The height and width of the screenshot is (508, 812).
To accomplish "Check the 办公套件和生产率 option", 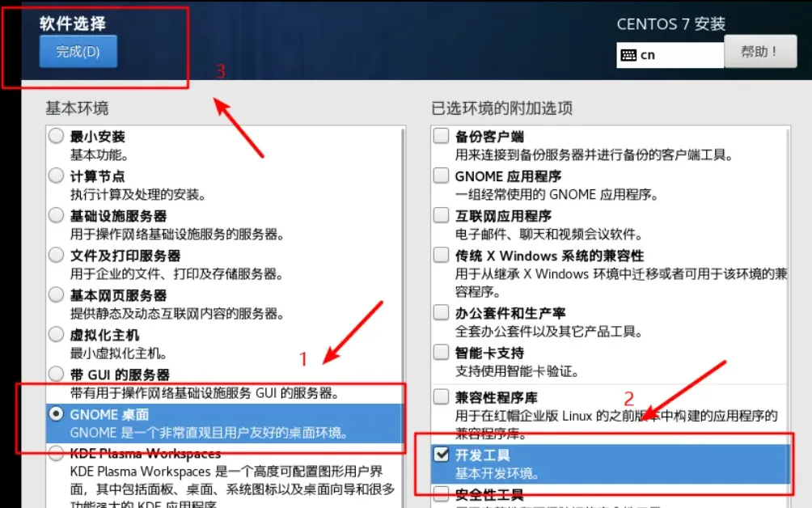I will click(442, 312).
